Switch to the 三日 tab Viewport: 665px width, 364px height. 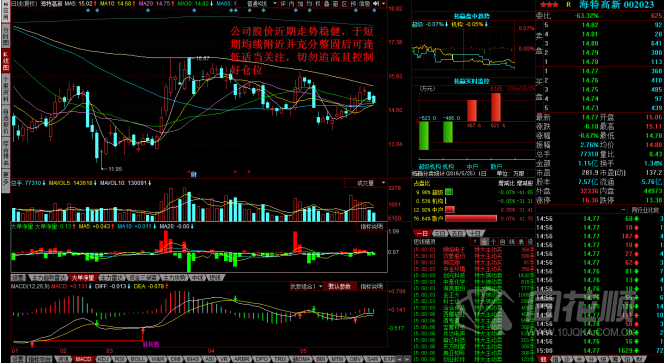[440, 233]
